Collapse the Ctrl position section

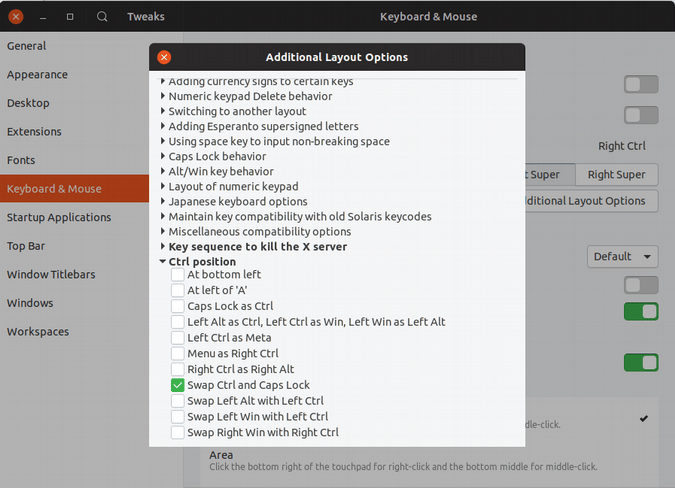(x=163, y=262)
